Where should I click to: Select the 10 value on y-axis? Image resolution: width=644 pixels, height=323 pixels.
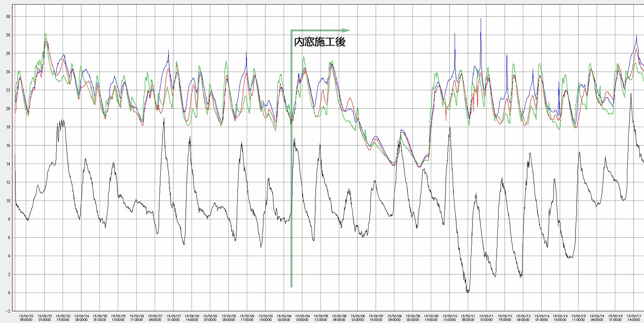click(x=8, y=201)
